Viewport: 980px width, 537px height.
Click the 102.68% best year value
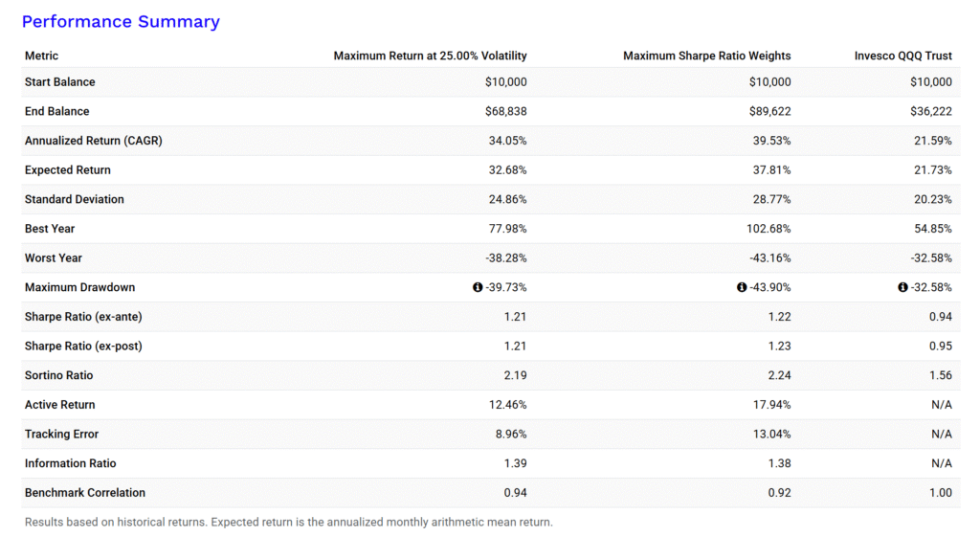[x=767, y=229]
